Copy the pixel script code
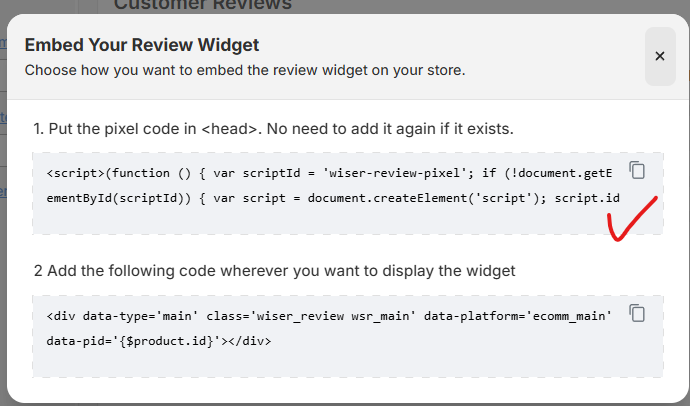Image resolution: width=690 pixels, height=406 pixels. point(637,170)
